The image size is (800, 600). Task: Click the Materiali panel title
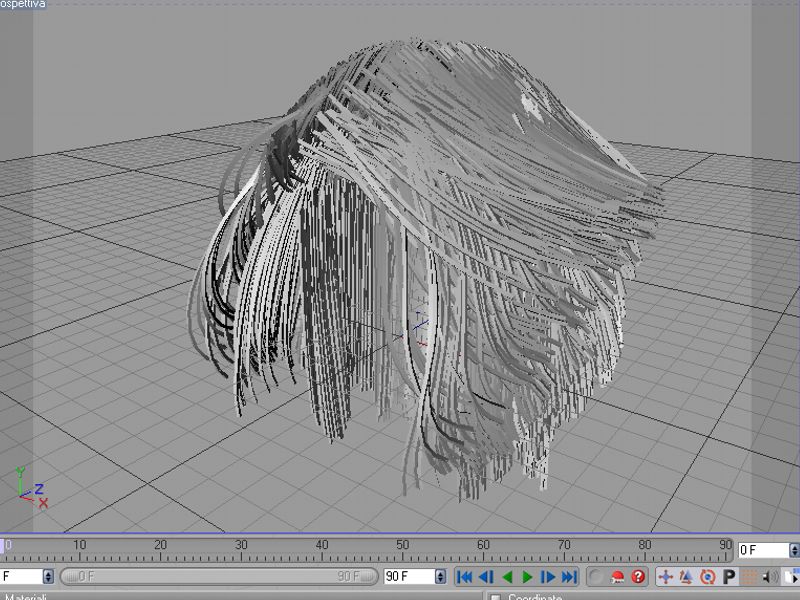[x=24, y=596]
